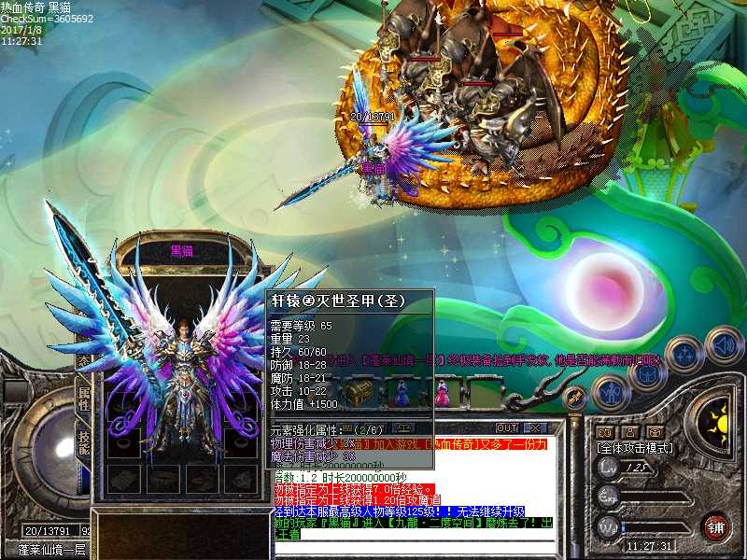The image size is (747, 560).
Task: Click the 蓬莱仙境一层 map name label
Action: [51, 550]
